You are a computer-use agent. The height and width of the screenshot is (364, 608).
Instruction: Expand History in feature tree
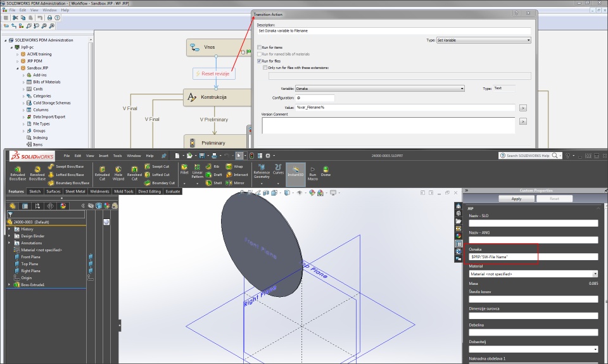9,229
